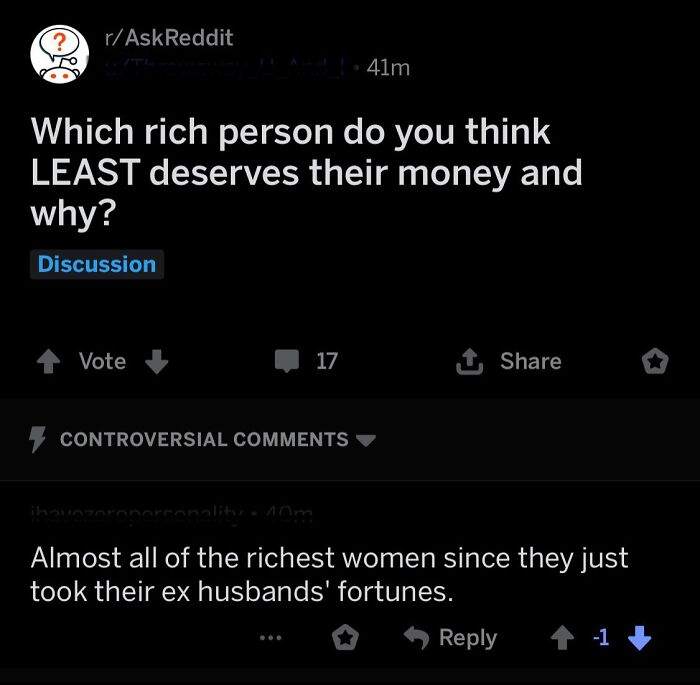The height and width of the screenshot is (685, 700).
Task: Downvote the AskReddit post
Action: pyautogui.click(x=157, y=361)
